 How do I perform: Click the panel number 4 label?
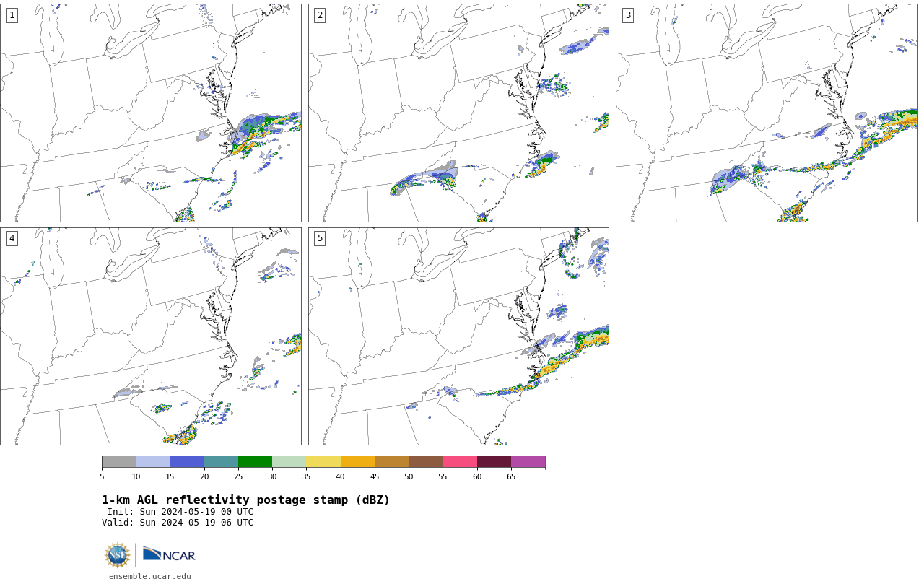(x=12, y=238)
